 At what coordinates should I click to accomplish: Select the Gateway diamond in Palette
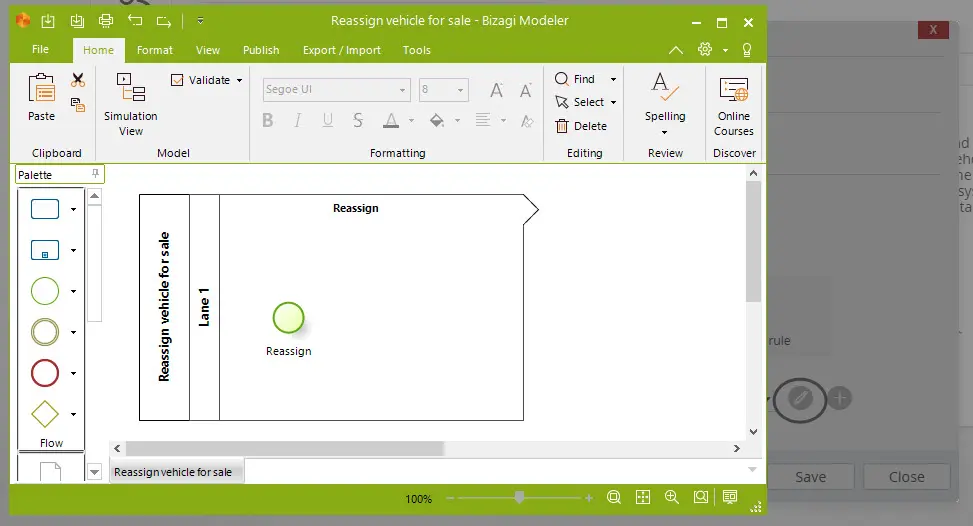click(45, 414)
